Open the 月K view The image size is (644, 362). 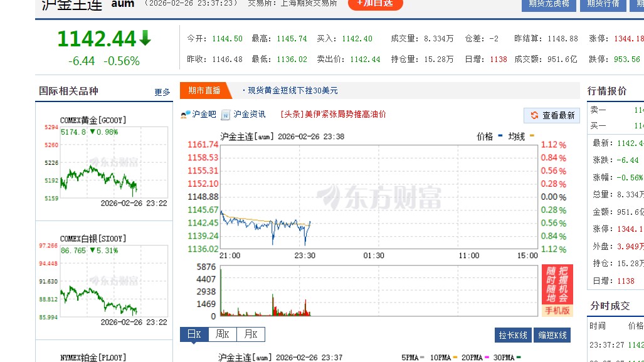pyautogui.click(x=250, y=334)
